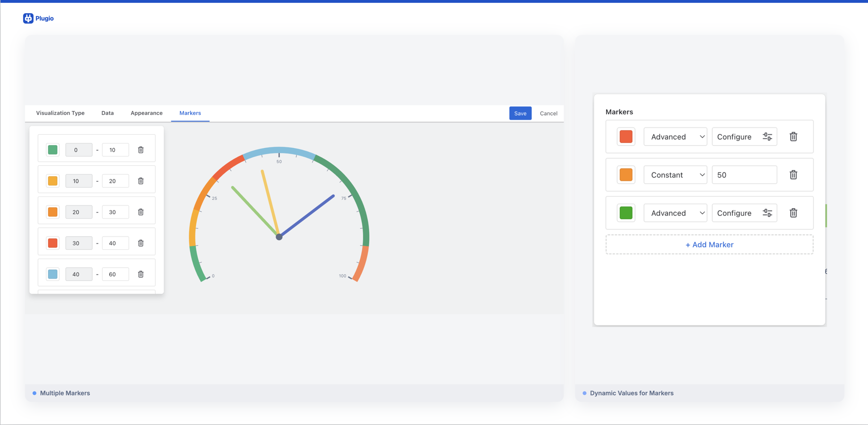Open the green marker's Advanced type dropdown
This screenshot has width=868, height=425.
(675, 213)
